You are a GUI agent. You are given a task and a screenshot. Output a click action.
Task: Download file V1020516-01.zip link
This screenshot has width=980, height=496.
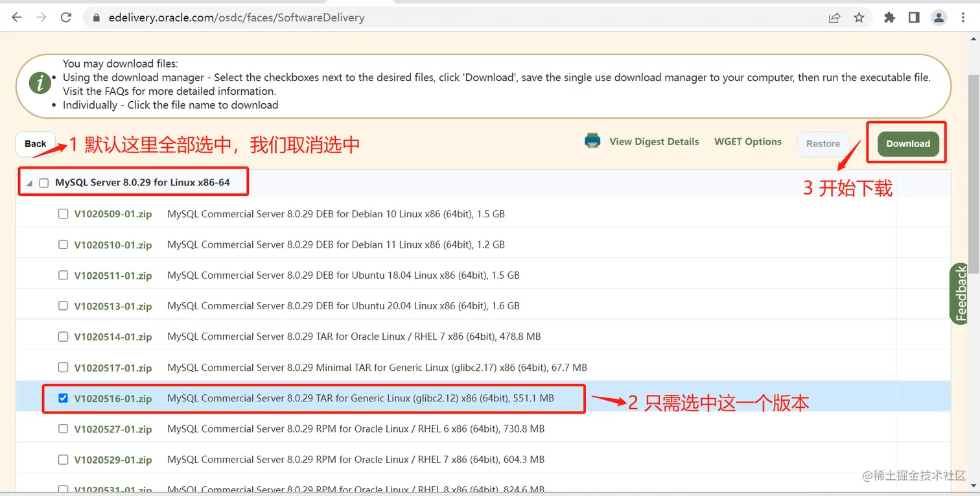click(x=113, y=399)
